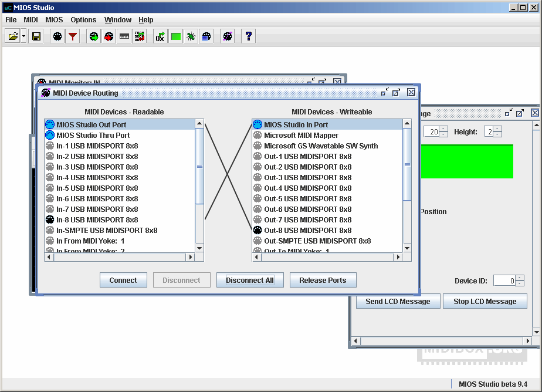The image size is (542, 392).
Task: Open the hex file upload icon
Action: (160, 36)
